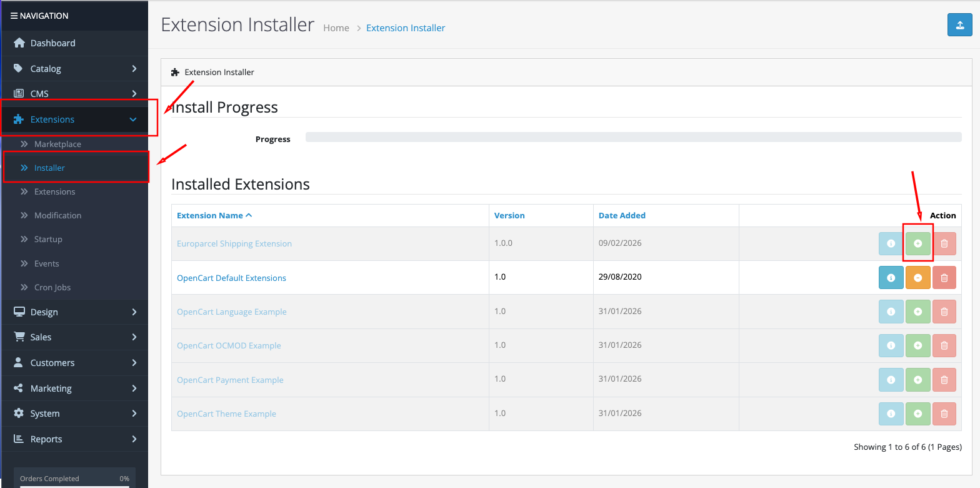980x488 pixels.
Task: Delete OpenCart Theme Example with the trash icon
Action: tap(944, 414)
